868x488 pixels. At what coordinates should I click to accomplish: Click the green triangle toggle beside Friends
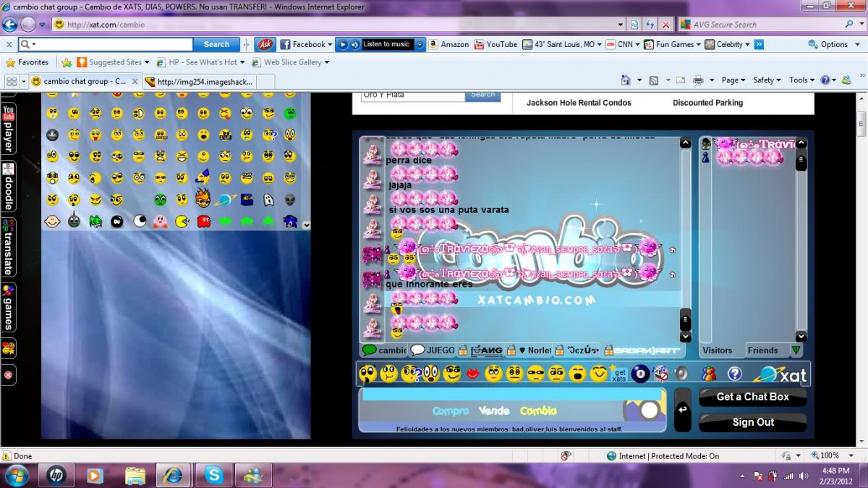(x=796, y=350)
